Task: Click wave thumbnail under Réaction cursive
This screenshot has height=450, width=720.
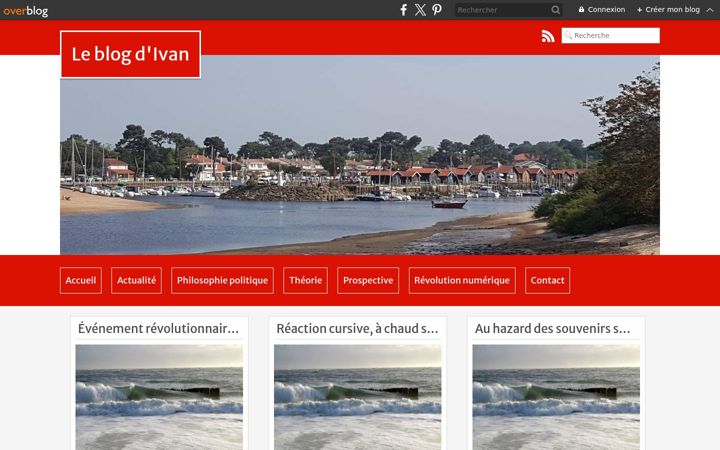Action: click(358, 397)
